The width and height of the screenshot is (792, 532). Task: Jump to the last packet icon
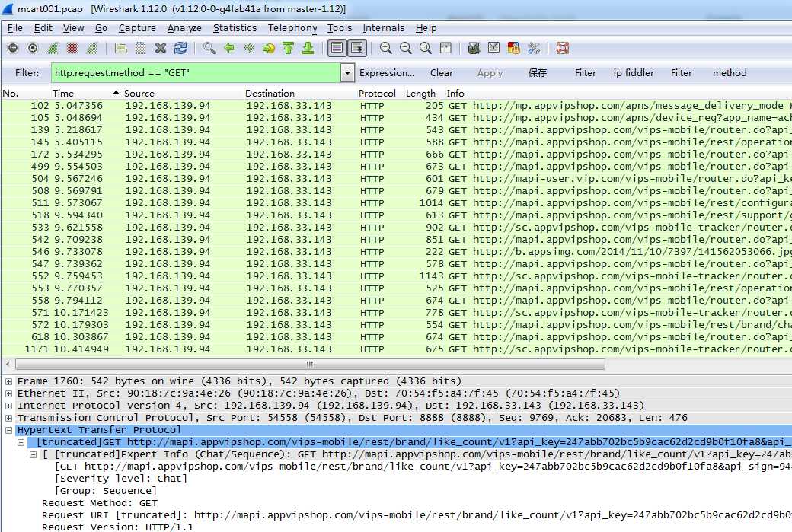[308, 48]
